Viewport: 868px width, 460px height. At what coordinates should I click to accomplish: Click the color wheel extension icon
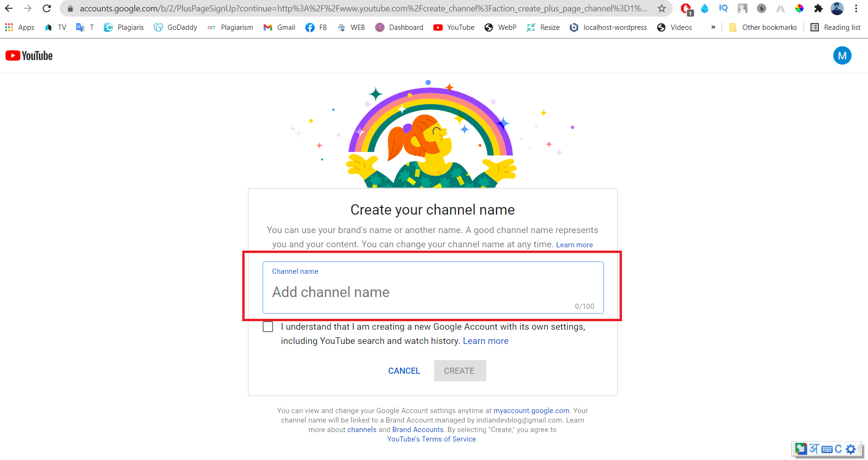[x=799, y=8]
